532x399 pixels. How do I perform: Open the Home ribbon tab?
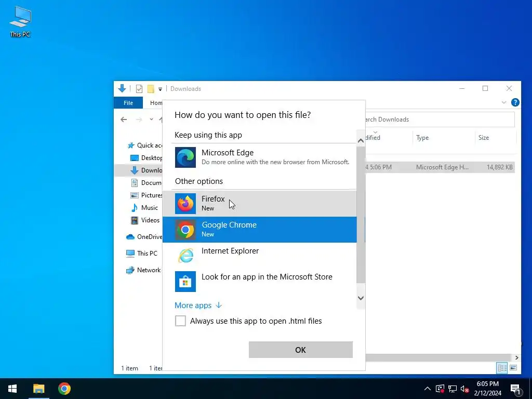(156, 103)
